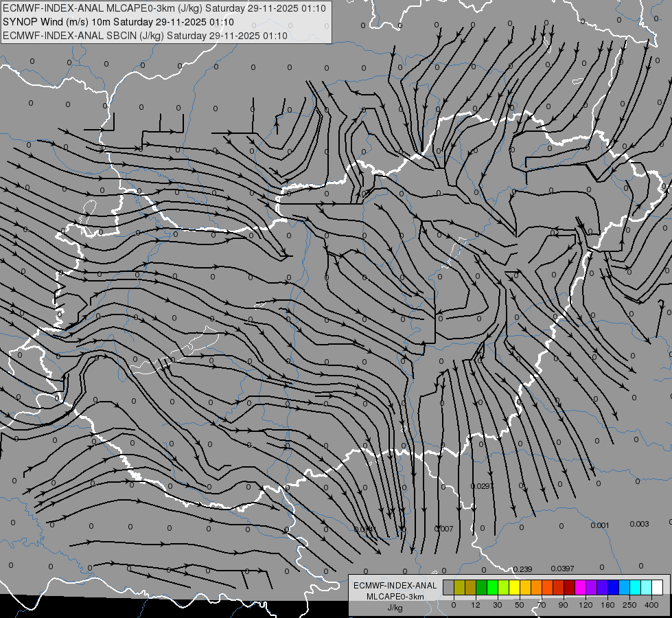Click the dark red legend swatch

click(570, 587)
